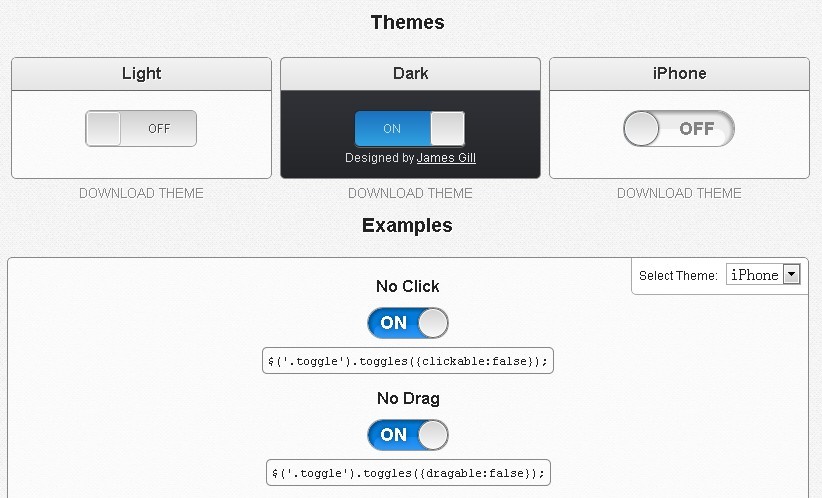The image size is (822, 498).
Task: Click the No Click toggle's round knob
Action: (x=432, y=323)
